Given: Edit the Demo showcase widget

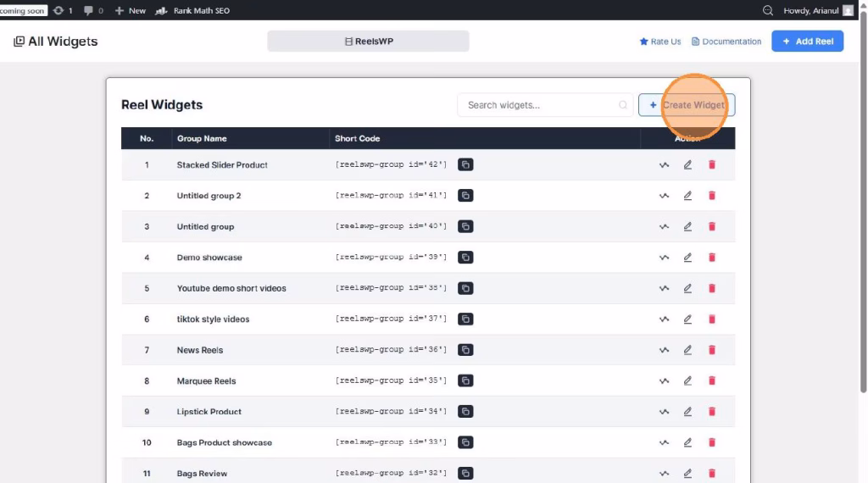Looking at the screenshot, I should [687, 258].
